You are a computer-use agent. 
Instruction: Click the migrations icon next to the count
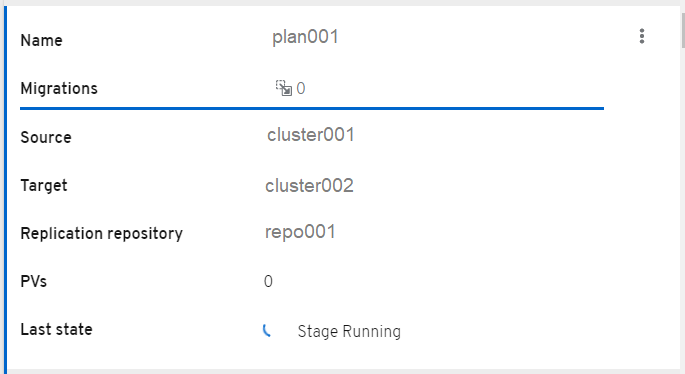pyautogui.click(x=284, y=88)
